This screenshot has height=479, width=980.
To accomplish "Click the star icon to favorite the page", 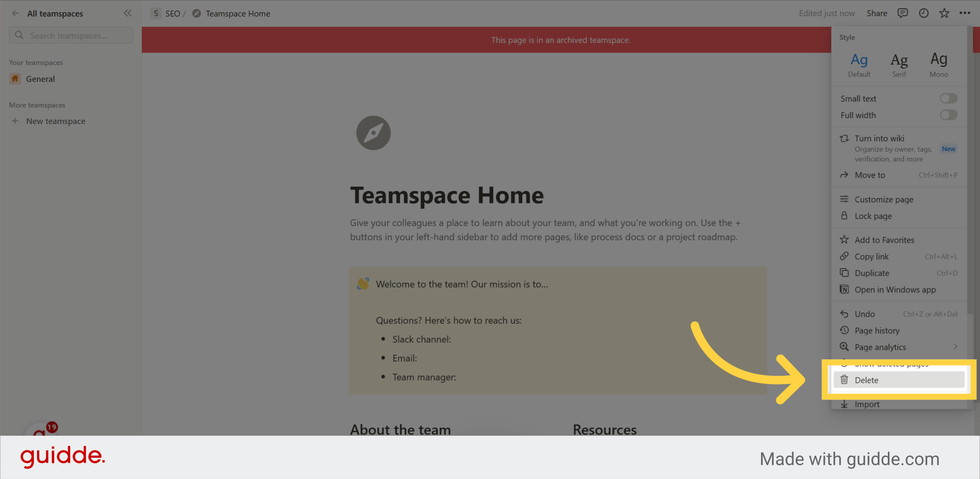I will (x=944, y=13).
